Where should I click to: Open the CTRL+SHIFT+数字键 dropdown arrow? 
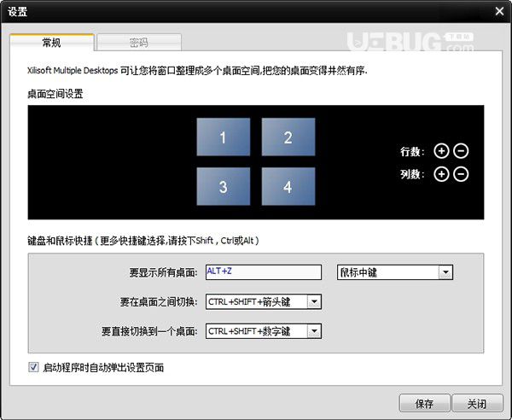(x=314, y=331)
